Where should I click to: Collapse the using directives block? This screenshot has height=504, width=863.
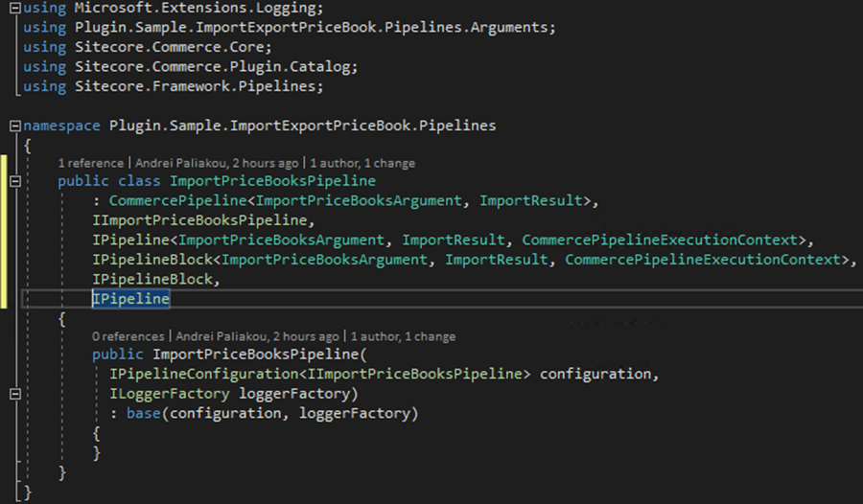point(15,8)
